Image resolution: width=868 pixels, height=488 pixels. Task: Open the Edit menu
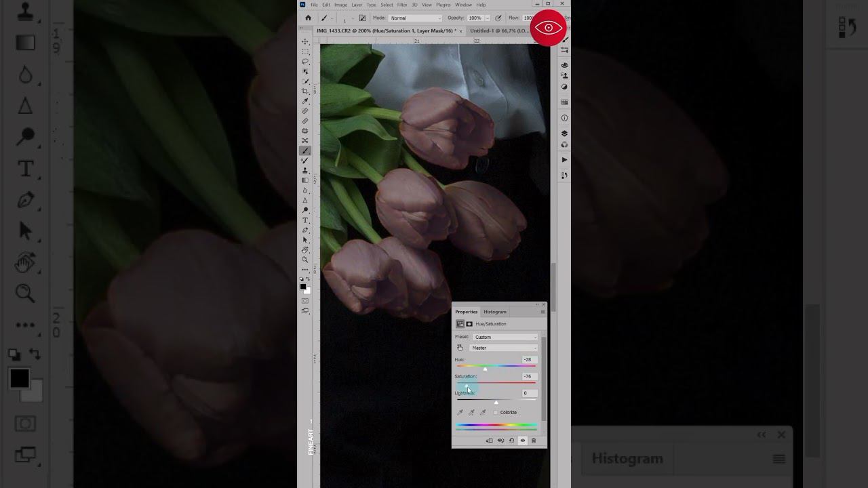click(326, 5)
